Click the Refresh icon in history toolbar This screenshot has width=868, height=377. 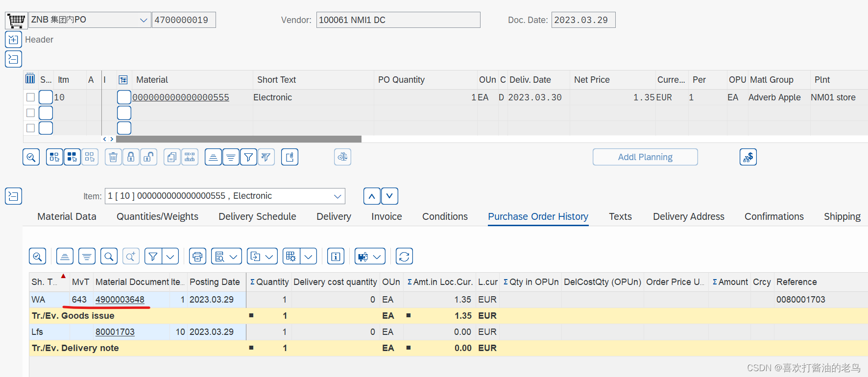tap(404, 257)
